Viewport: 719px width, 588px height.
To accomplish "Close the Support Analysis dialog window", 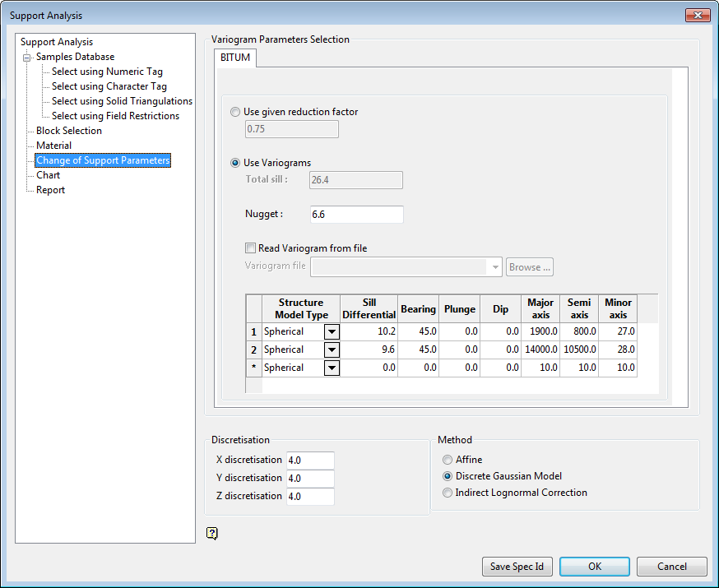I will click(x=697, y=16).
